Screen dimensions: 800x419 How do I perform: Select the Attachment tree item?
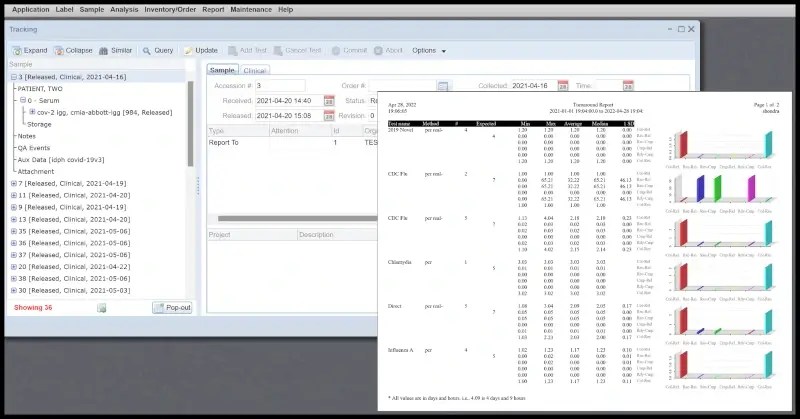click(x=36, y=172)
